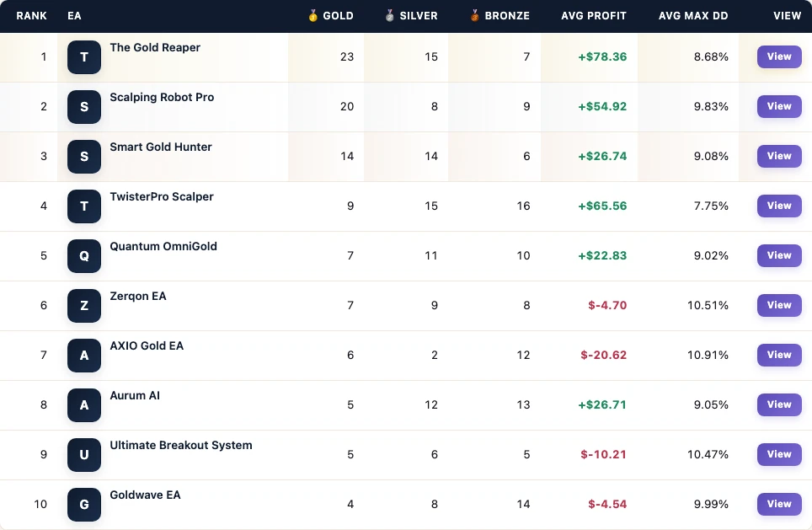Click silver medal icon in header
The height and width of the screenshot is (530, 812).
pyautogui.click(x=389, y=15)
